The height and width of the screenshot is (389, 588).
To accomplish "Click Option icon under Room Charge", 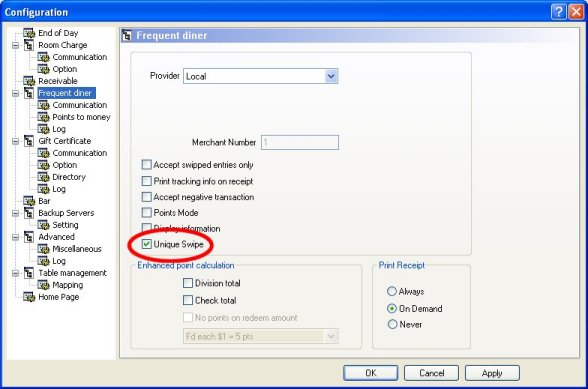I will pos(43,69).
